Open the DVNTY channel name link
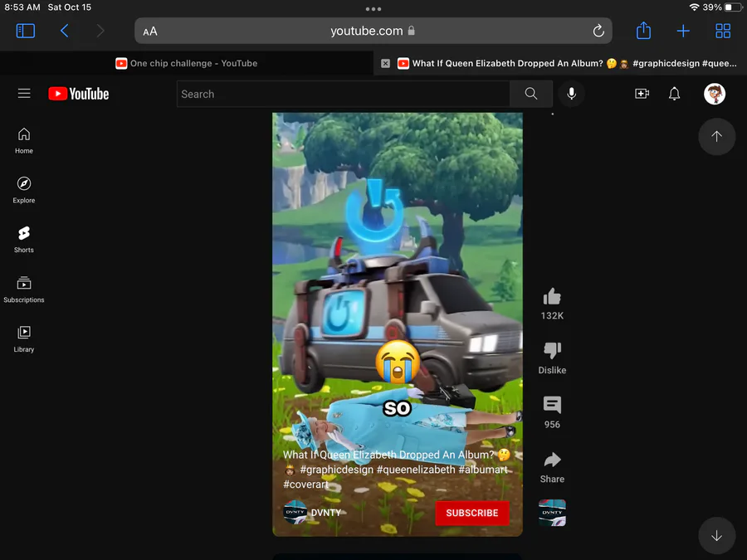Image resolution: width=747 pixels, height=560 pixels. click(326, 513)
